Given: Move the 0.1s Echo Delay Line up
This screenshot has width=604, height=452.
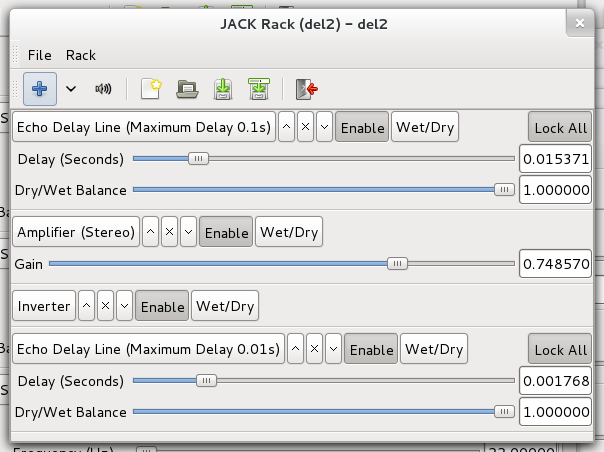Looking at the screenshot, I should coord(286,127).
